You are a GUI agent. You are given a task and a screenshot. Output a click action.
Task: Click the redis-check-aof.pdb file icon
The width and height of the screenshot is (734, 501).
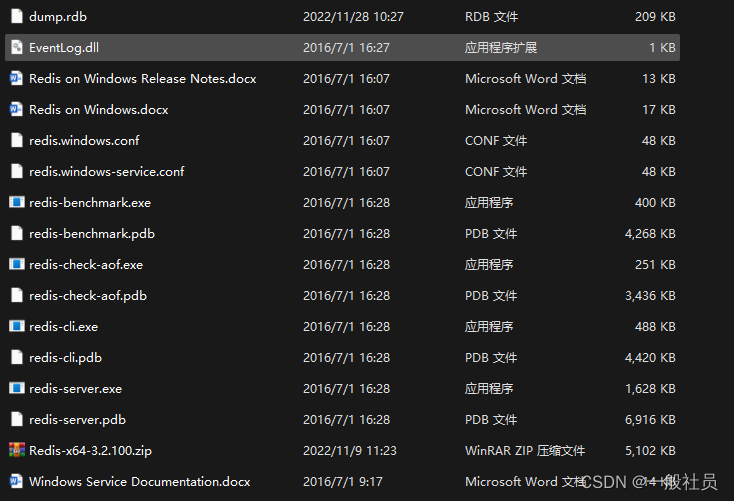pos(17,295)
